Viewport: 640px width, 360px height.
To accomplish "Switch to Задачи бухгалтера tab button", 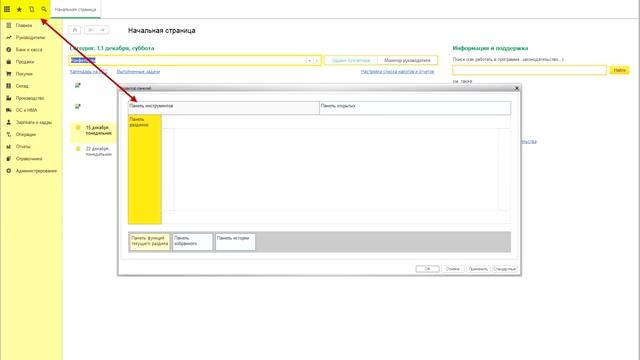I will [351, 60].
